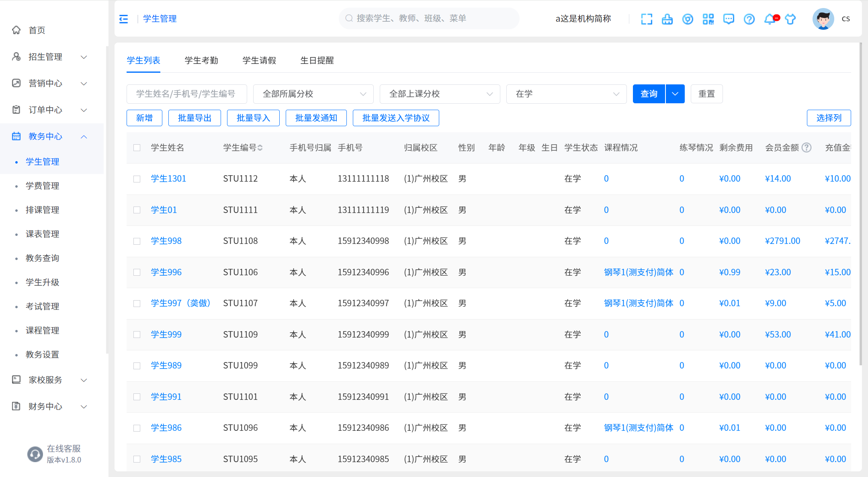Expand the 订单中心 menu

84,110
